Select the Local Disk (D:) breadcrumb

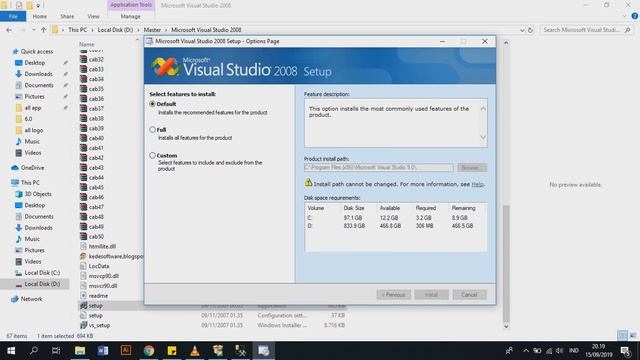click(x=115, y=30)
